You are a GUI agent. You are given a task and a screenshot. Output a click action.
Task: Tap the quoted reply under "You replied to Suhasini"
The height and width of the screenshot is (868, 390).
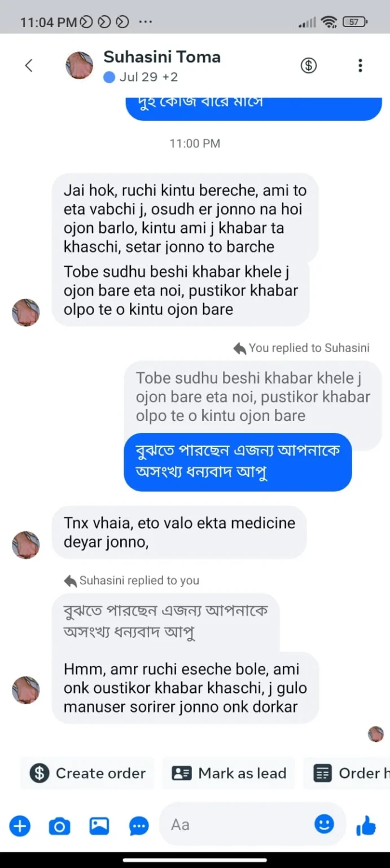tap(252, 397)
